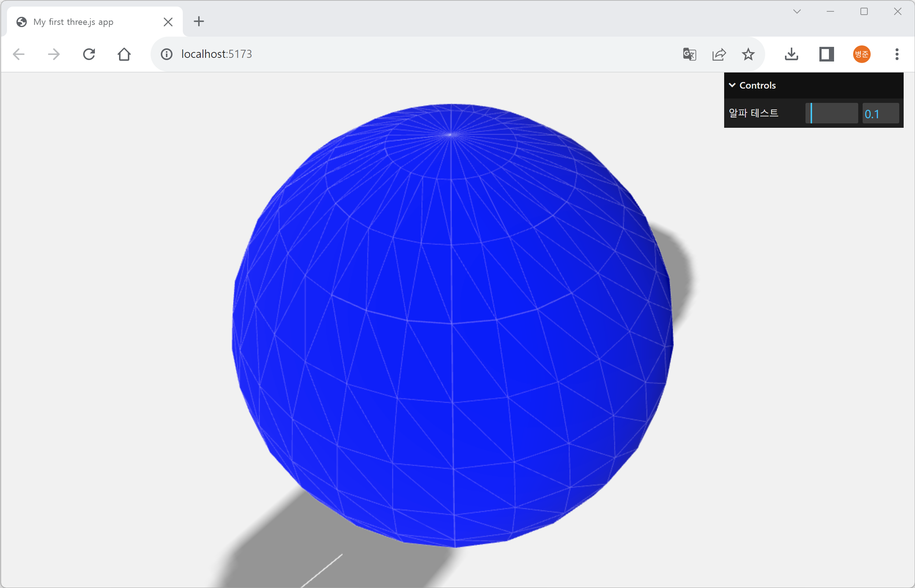Viewport: 915px width, 588px height.
Task: View site information icon
Action: 167,54
